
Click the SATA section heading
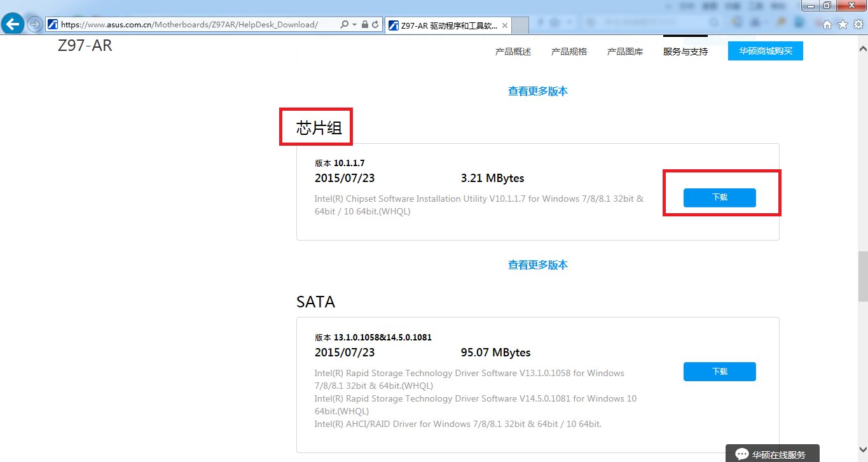pos(315,302)
